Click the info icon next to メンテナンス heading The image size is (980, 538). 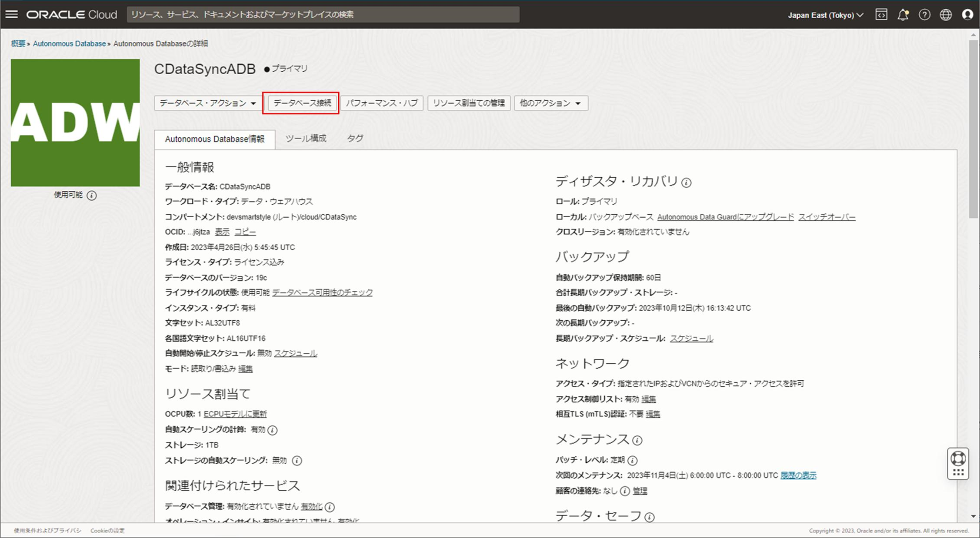tap(637, 441)
